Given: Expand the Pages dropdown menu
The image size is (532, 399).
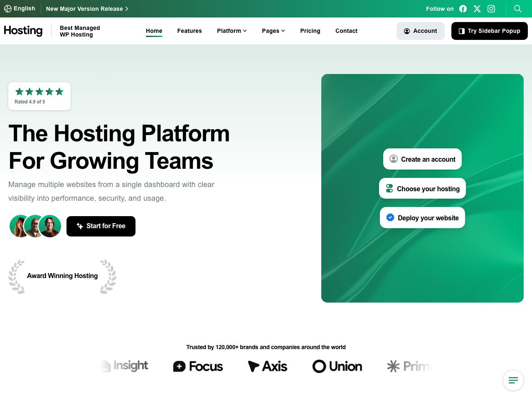Looking at the screenshot, I should point(273,31).
